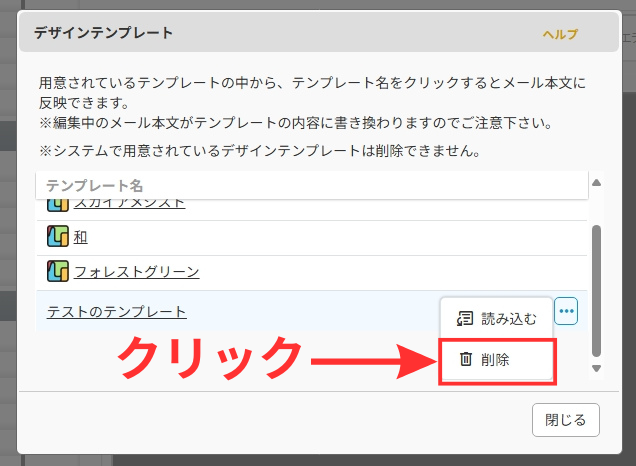Viewport: 636px width, 466px height.
Task: Click the template list scrollbar thumb
Action: click(x=596, y=291)
